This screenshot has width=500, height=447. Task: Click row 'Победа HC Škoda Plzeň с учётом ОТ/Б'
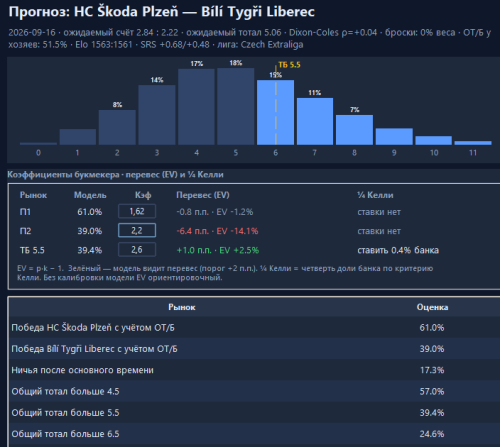(254, 327)
